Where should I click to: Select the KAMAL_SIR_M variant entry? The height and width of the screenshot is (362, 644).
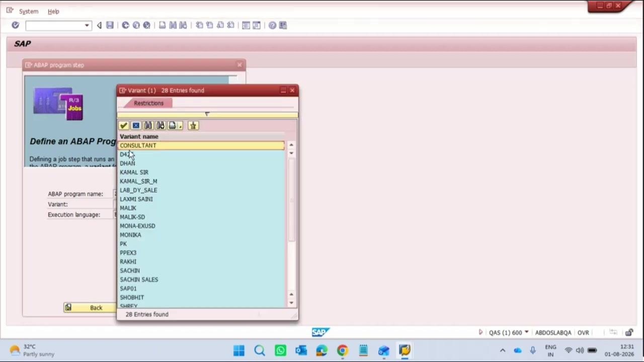[x=202, y=182]
